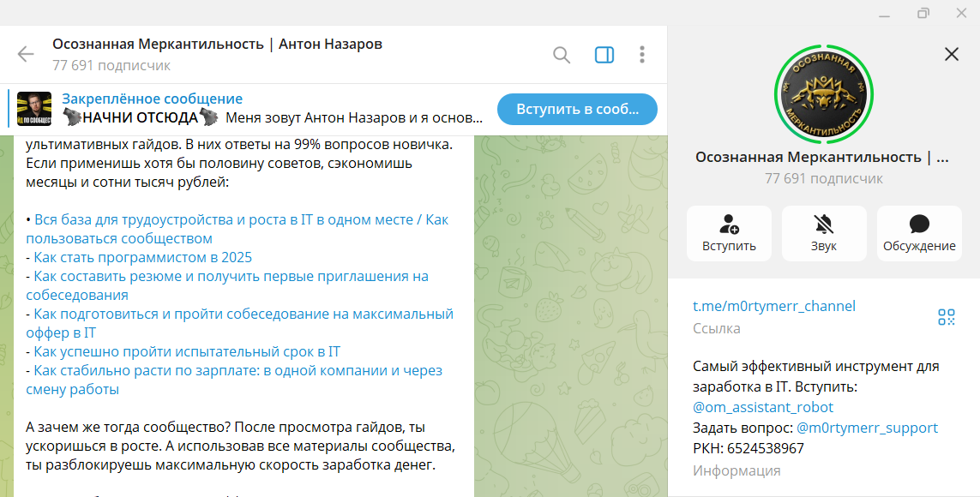This screenshot has width=980, height=497.
Task: Close the channel info panel with the X
Action: [x=951, y=54]
